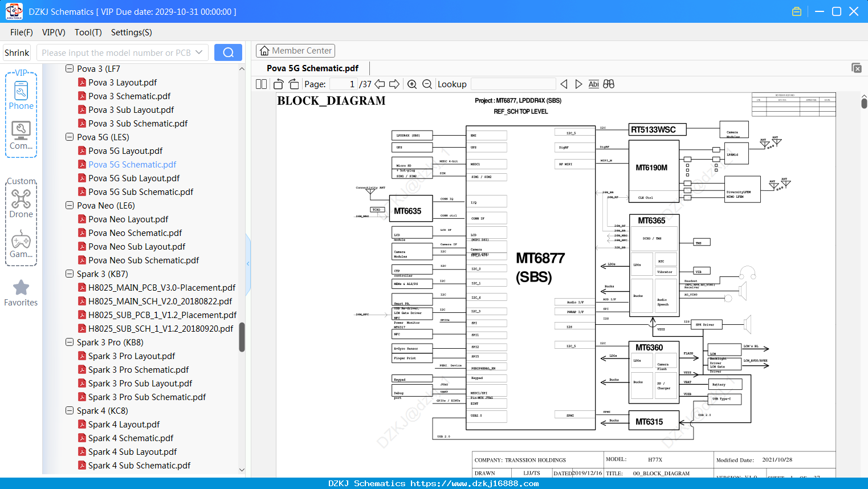Collapse the side panel splitter handle
Image resolution: width=868 pixels, height=489 pixels.
click(248, 263)
